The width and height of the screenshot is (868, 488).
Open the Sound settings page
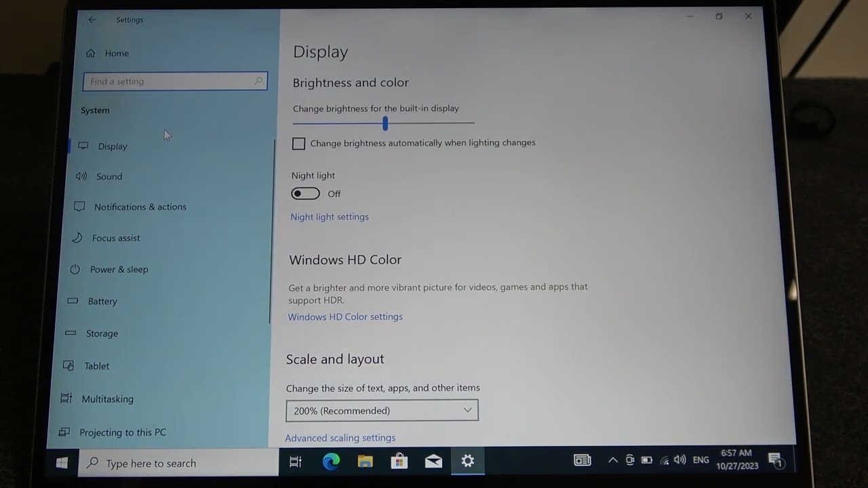(x=109, y=176)
